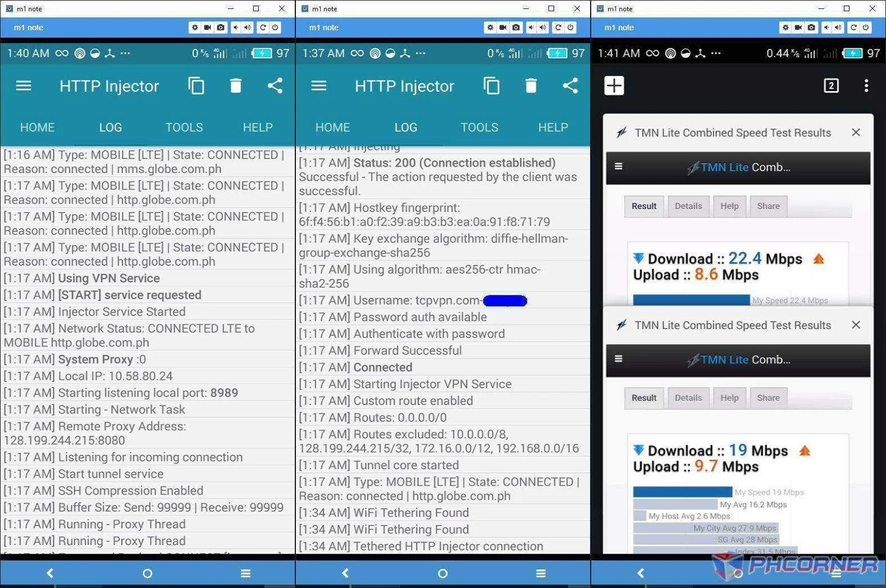Share log icon in 1:37 AM HTTP Injector
Image resolution: width=886 pixels, height=588 pixels.
click(570, 85)
